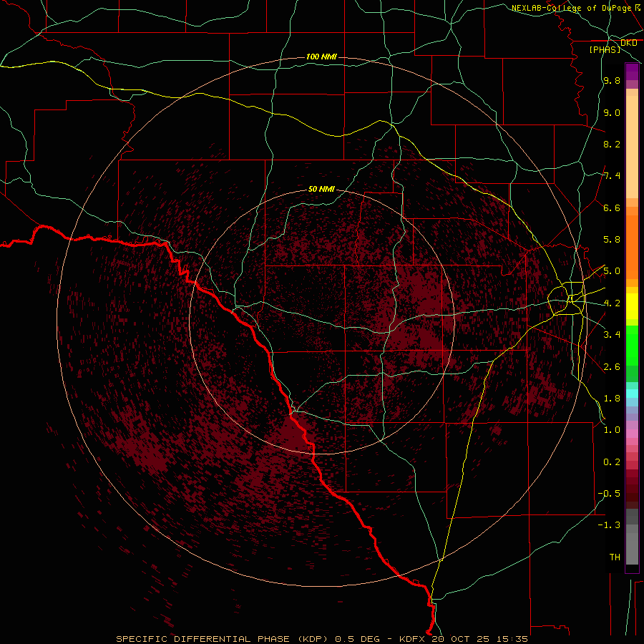
Task: Click the 9.8 value on the color scale
Action: (612, 80)
